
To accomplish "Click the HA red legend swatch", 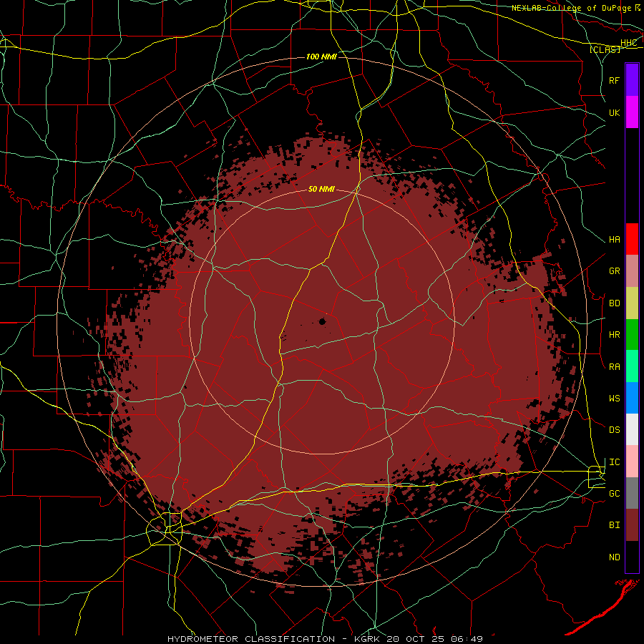I will 632,239.
